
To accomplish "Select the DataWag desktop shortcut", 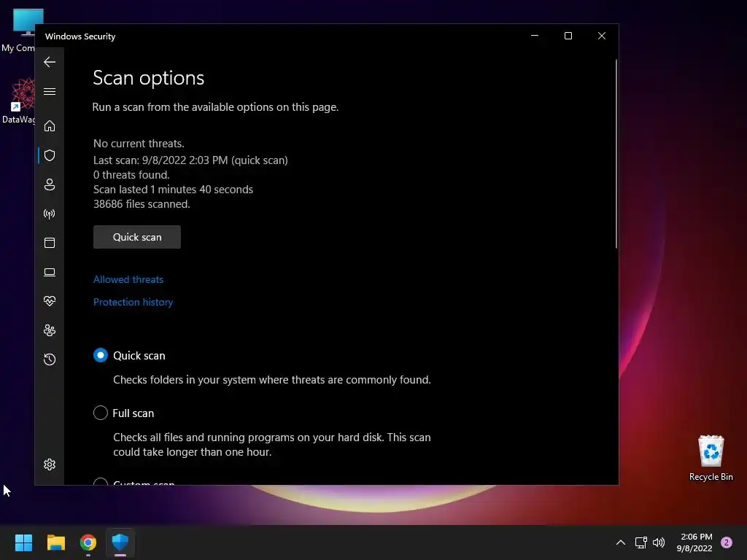I will [x=19, y=101].
